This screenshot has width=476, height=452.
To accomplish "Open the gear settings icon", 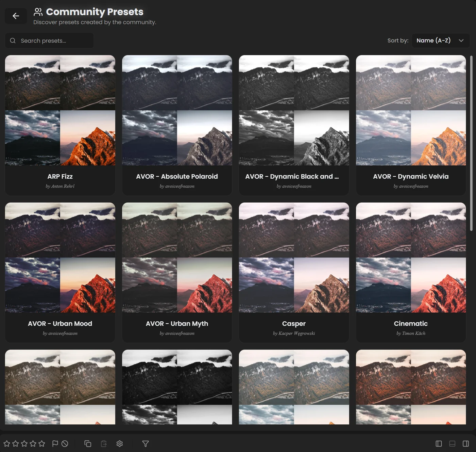I will point(120,443).
